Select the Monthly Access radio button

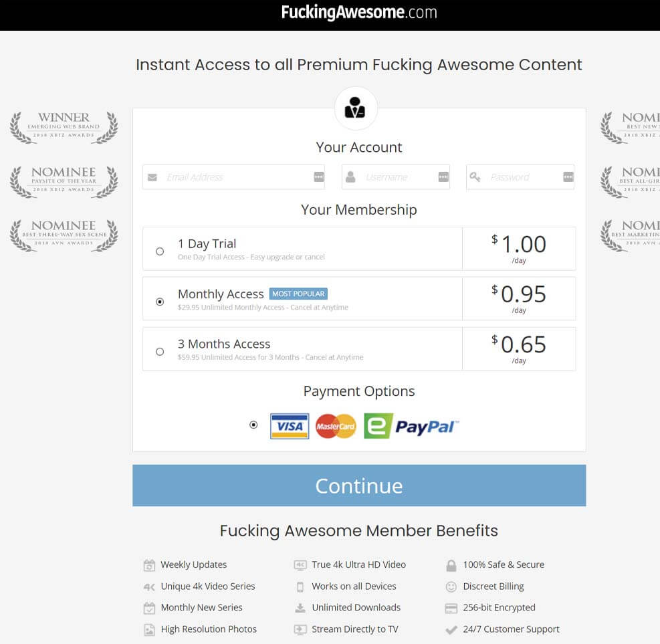(x=160, y=302)
